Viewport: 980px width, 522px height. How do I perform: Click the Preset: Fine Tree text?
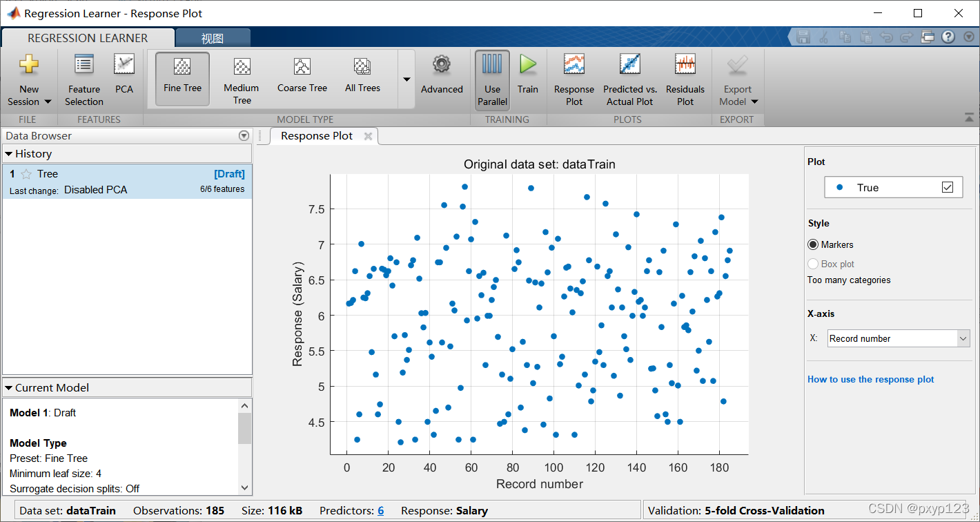click(48, 458)
